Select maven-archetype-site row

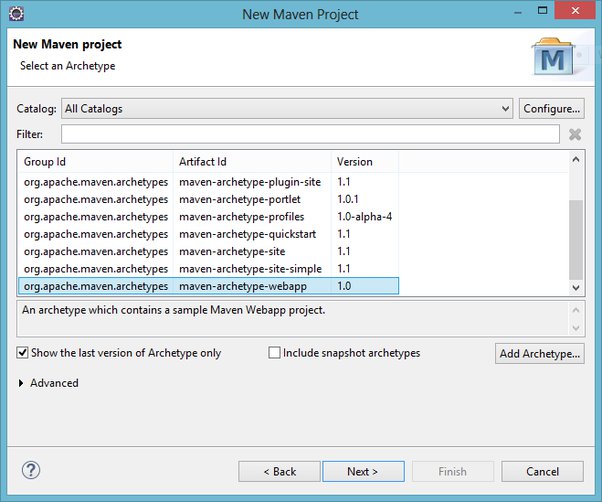208,251
